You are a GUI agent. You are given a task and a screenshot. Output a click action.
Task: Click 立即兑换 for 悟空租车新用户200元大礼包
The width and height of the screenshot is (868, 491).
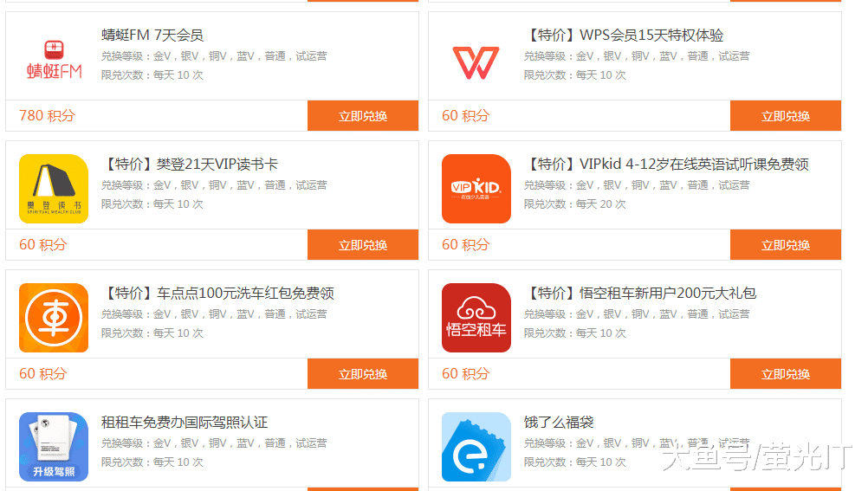pyautogui.click(x=786, y=373)
